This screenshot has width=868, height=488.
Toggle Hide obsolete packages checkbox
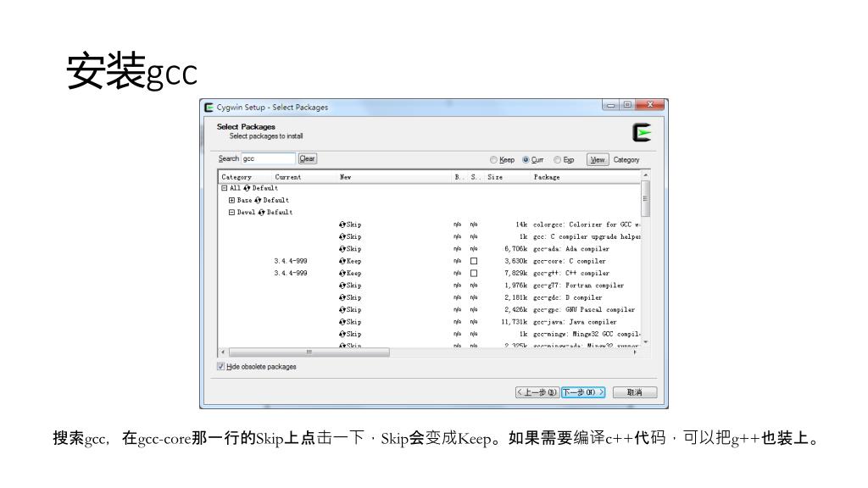click(221, 366)
